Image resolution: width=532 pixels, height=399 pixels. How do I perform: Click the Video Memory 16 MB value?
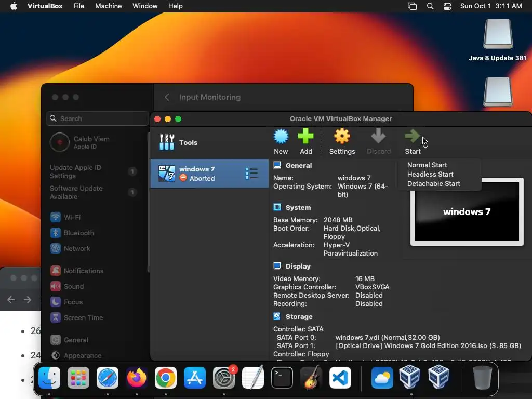[365, 278]
